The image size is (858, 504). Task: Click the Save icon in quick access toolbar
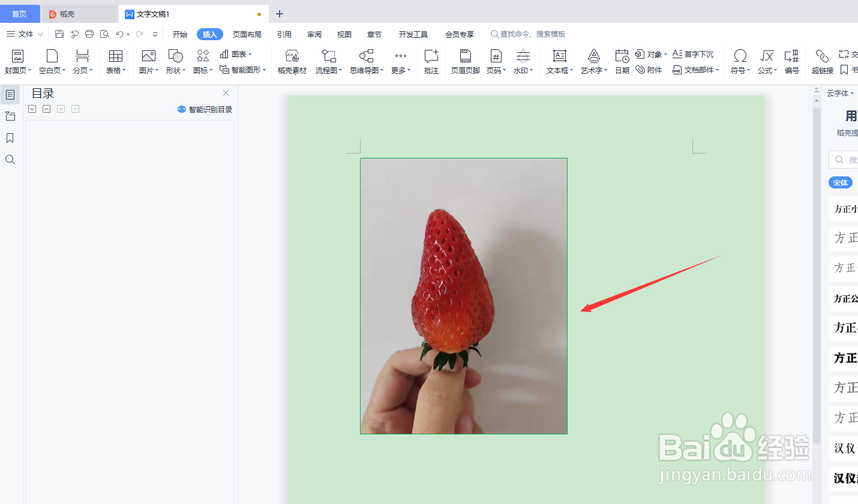59,34
